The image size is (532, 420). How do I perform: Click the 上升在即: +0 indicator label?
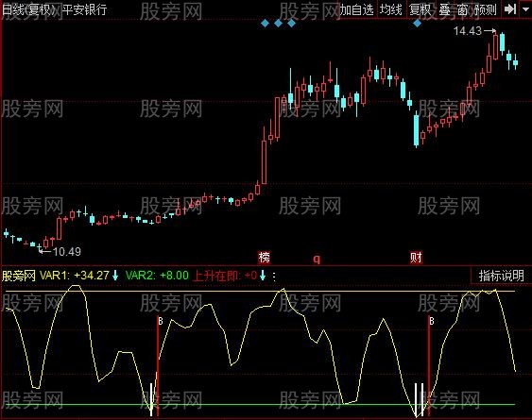[225, 275]
